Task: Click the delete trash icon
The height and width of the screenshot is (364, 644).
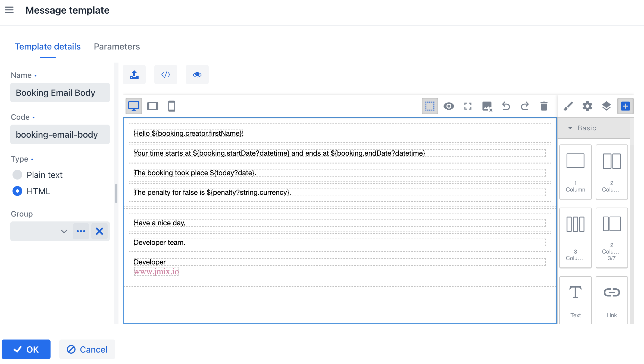Action: click(x=544, y=106)
